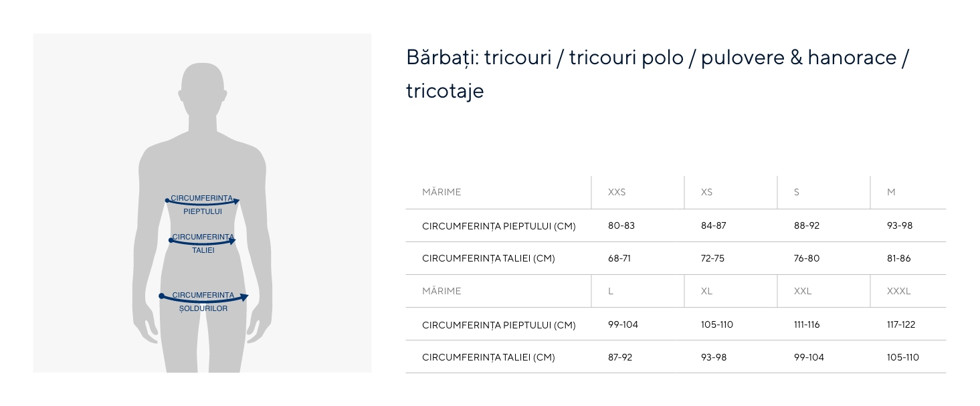Click the 111-116 chest value for XXL

[x=807, y=325]
